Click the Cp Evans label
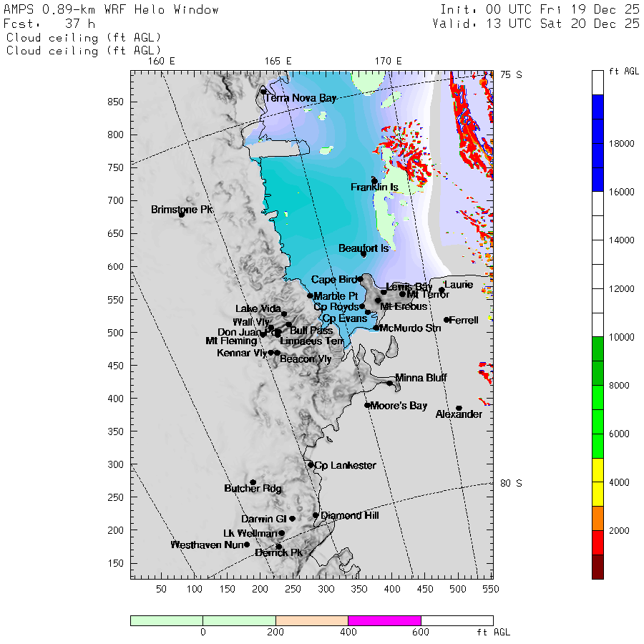The height and width of the screenshot is (644, 644). pyautogui.click(x=345, y=318)
